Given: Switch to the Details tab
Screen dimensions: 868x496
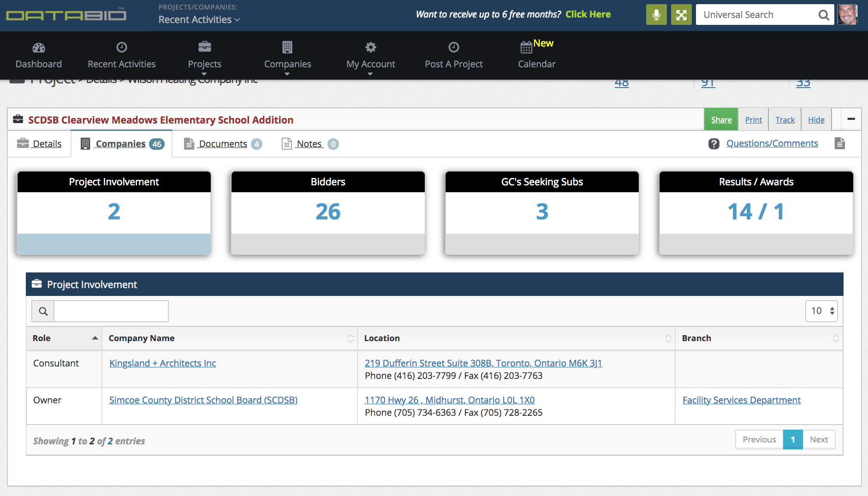Looking at the screenshot, I should [x=39, y=144].
